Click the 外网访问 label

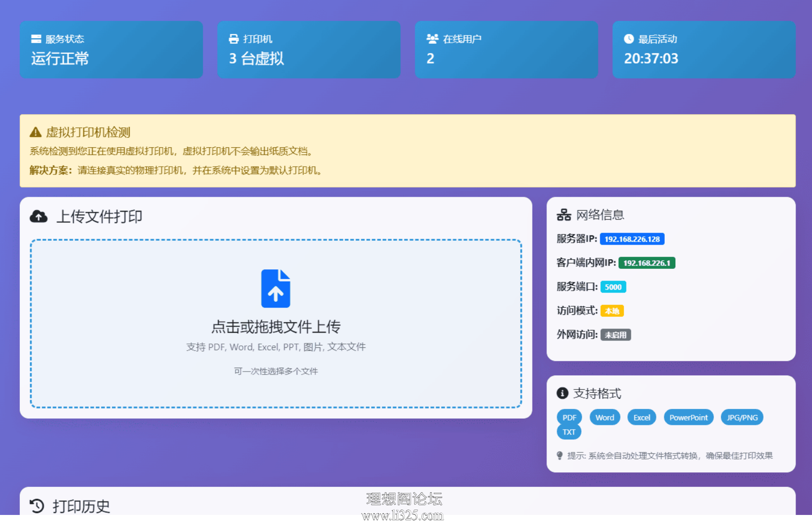(577, 335)
